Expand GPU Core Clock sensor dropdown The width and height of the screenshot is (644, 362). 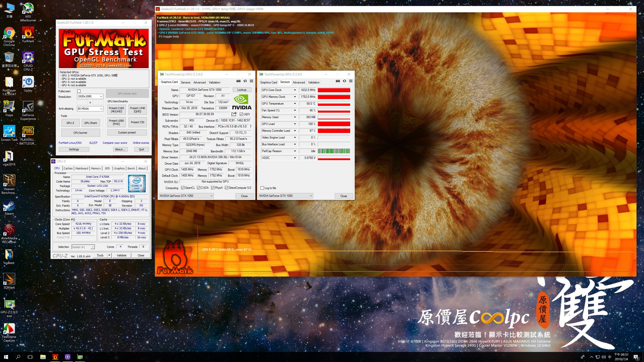coord(295,90)
